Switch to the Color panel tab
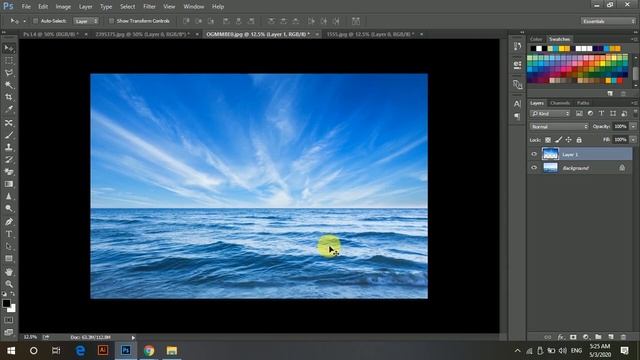Image resolution: width=640 pixels, height=360 pixels. 536,39
